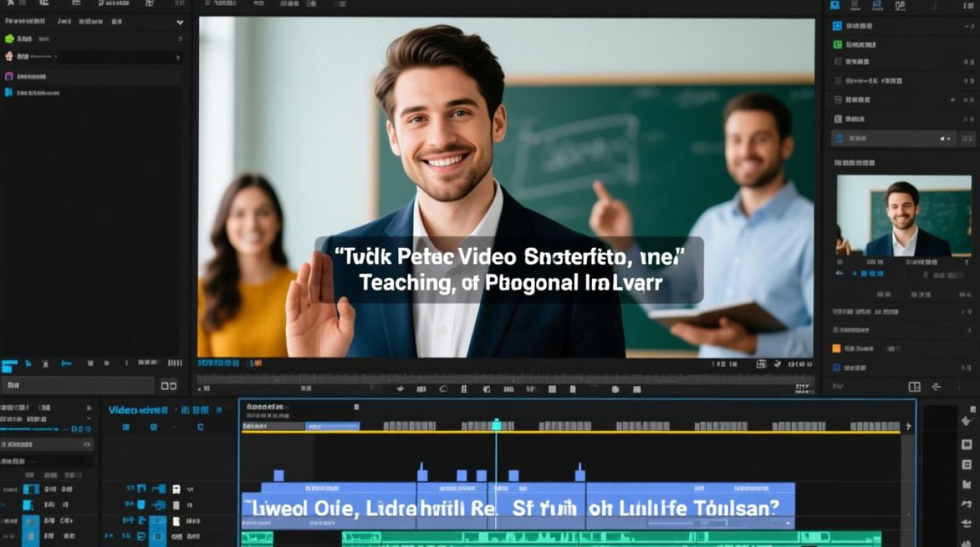Viewport: 980px width, 547px height.
Task: Expand the arrow on the second left panel row
Action: click(178, 57)
